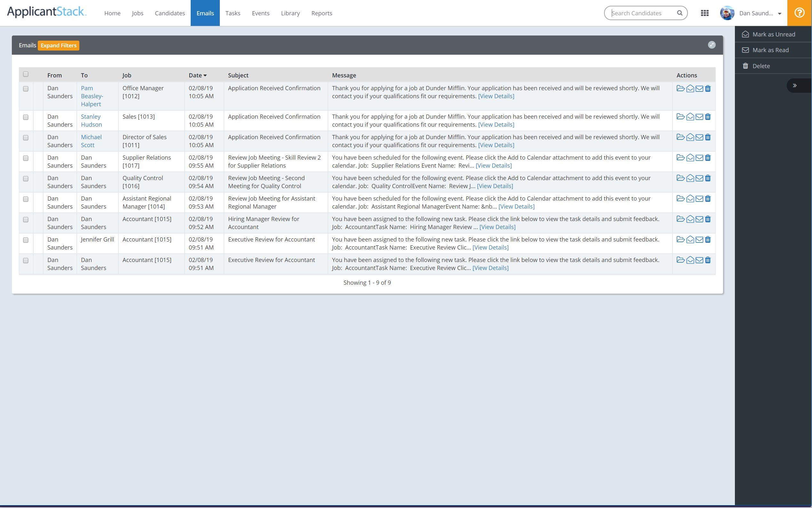Choose Mark as Unread in the sidebar

pos(773,34)
